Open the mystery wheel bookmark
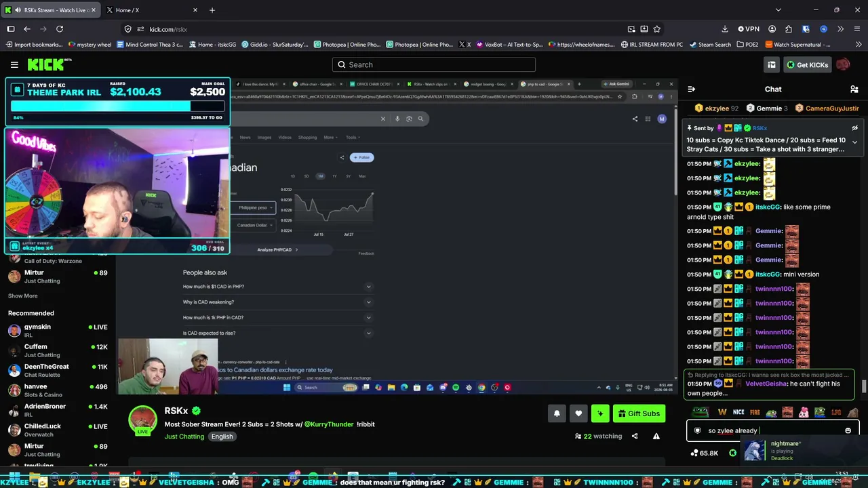 [x=90, y=45]
